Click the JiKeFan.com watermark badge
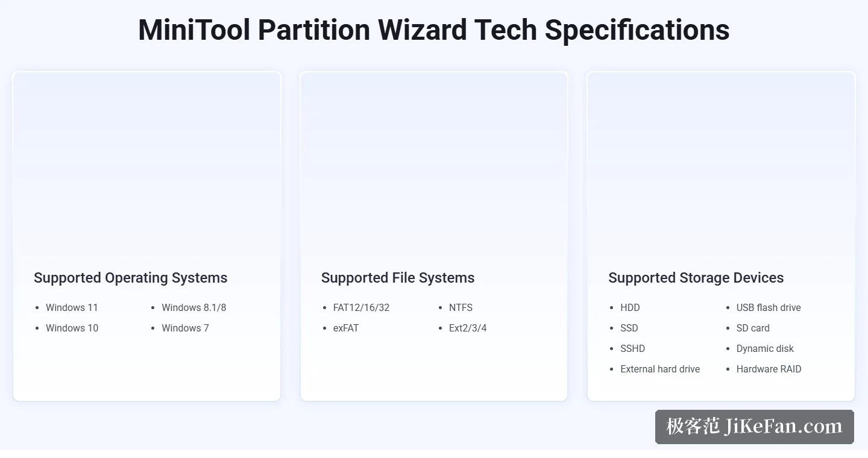868x458 pixels. 755,427
